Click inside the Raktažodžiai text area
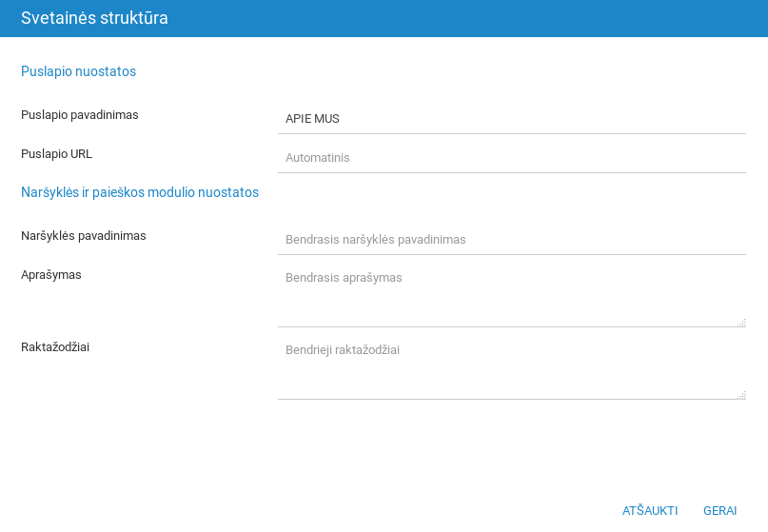768x532 pixels. (x=511, y=369)
